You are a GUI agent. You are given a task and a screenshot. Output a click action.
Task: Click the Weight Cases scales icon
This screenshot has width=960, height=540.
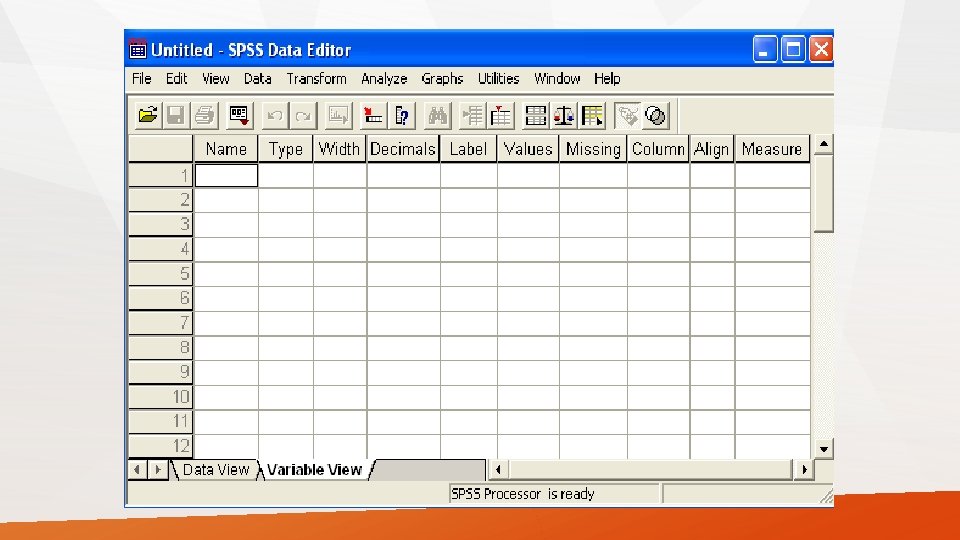[x=564, y=115]
